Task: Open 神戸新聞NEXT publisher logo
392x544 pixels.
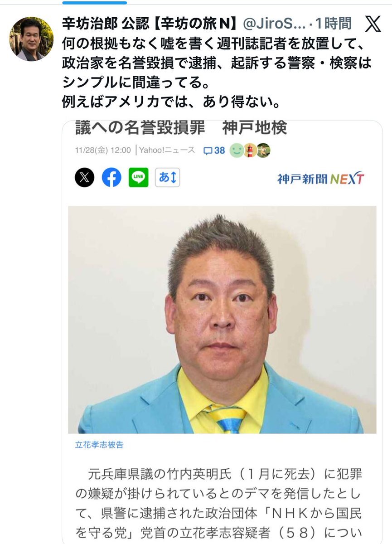Action: click(x=320, y=178)
